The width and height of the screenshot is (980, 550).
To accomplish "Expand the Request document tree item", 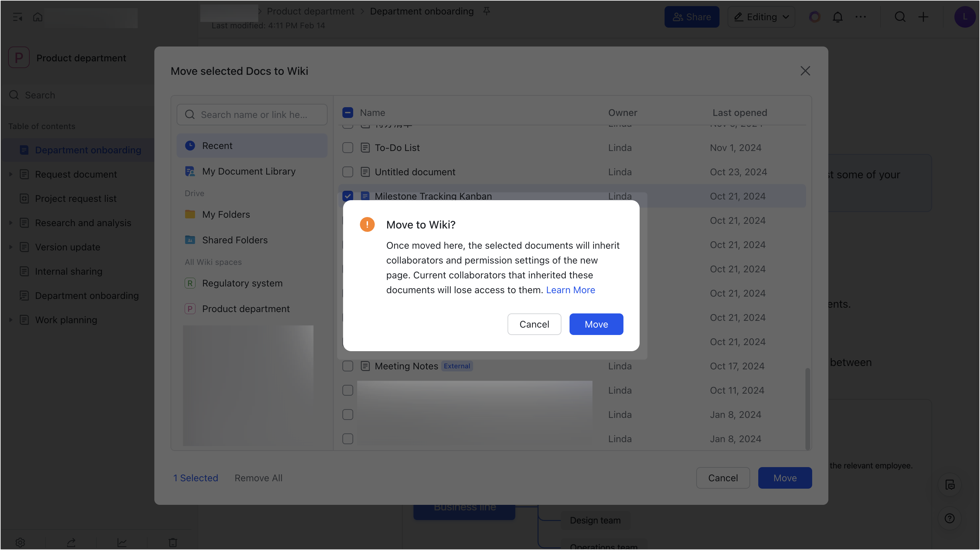I will click(11, 174).
